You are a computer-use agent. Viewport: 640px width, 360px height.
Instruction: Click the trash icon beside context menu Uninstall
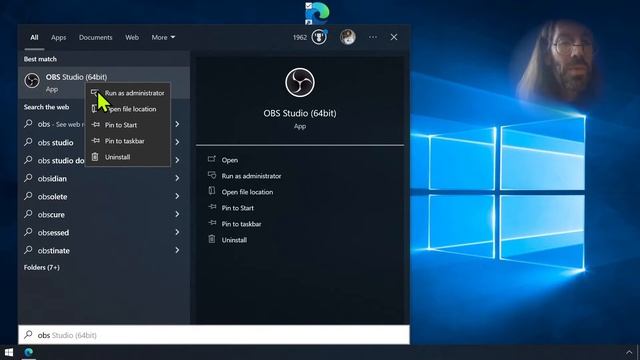coord(95,157)
